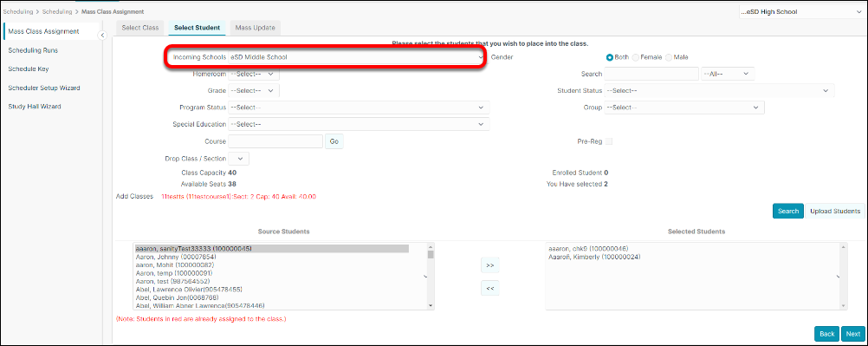
Task: Open the Drop Class / Section dropdown
Action: pos(238,159)
